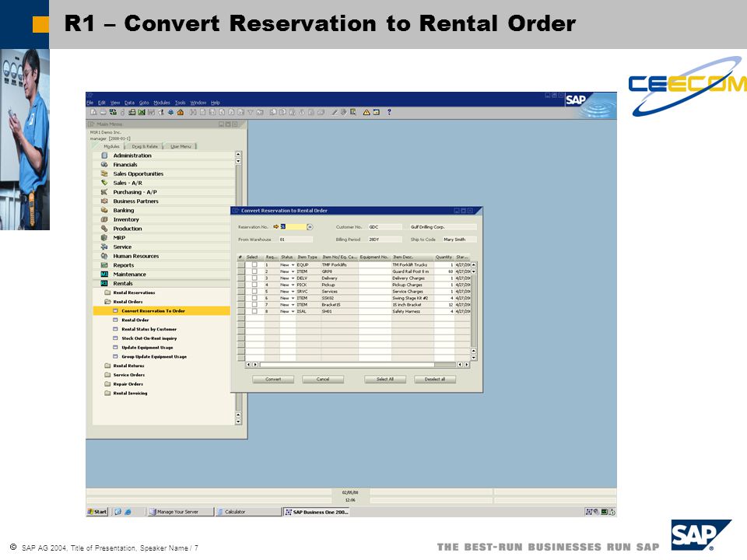Tick Select checkbox for Delivery Charges row
This screenshot has height=560, width=747.
[254, 278]
